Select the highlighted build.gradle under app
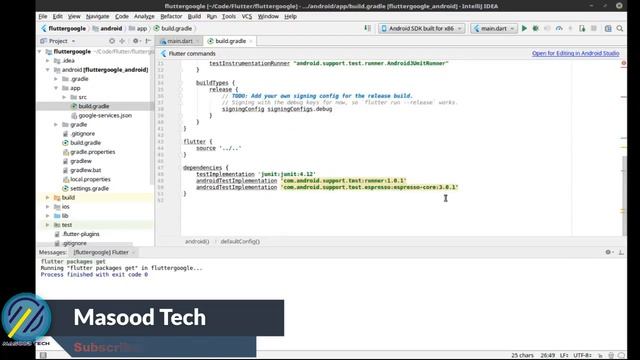This screenshot has width=640, height=360. (94, 106)
